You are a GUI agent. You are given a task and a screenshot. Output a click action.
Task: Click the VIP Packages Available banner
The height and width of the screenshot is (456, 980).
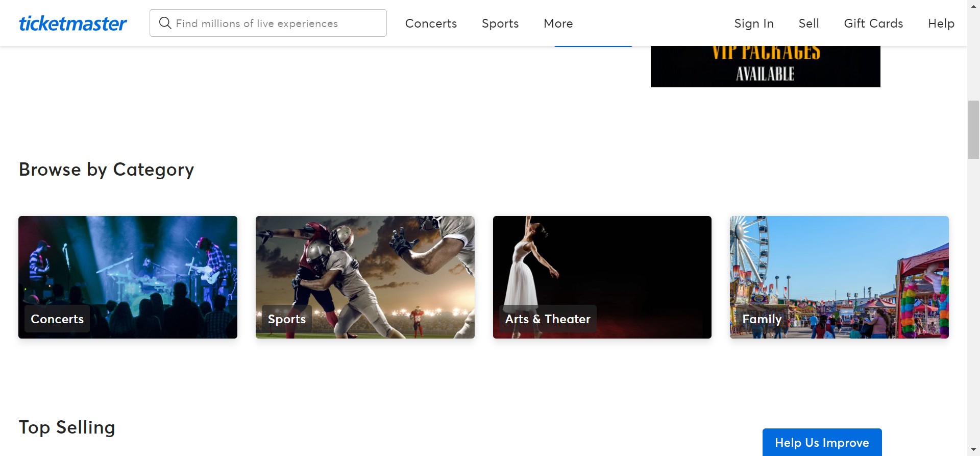(x=765, y=66)
